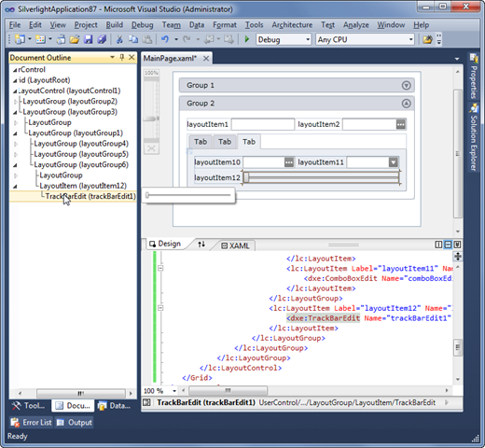The width and height of the screenshot is (485, 448).
Task: Open the Debug menu
Action: tap(143, 25)
